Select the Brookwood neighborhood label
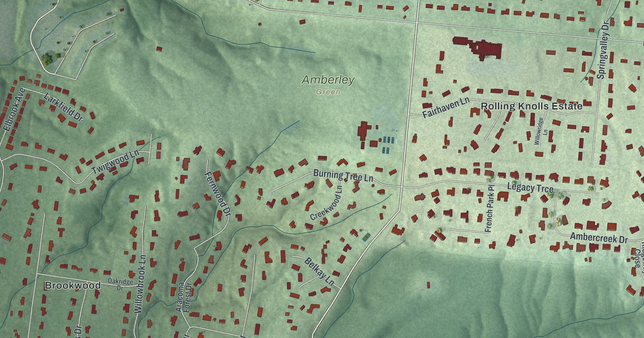The image size is (644, 338). pyautogui.click(x=72, y=285)
